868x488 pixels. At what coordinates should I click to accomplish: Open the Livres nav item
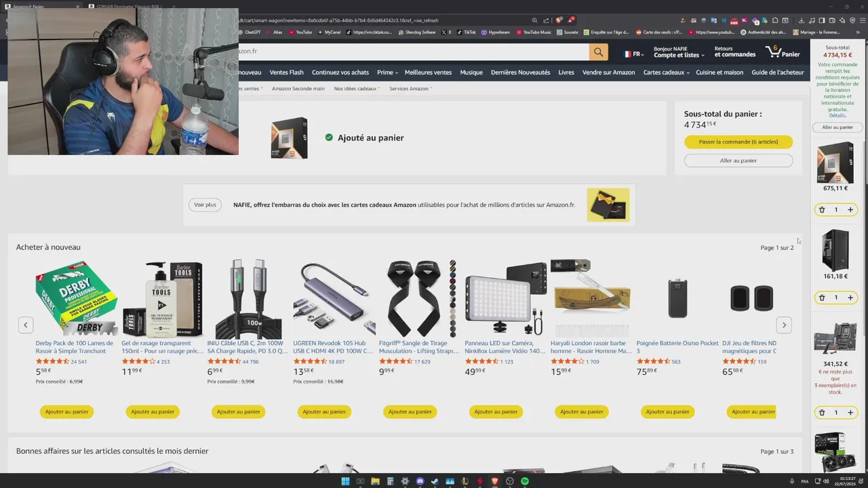(x=566, y=73)
